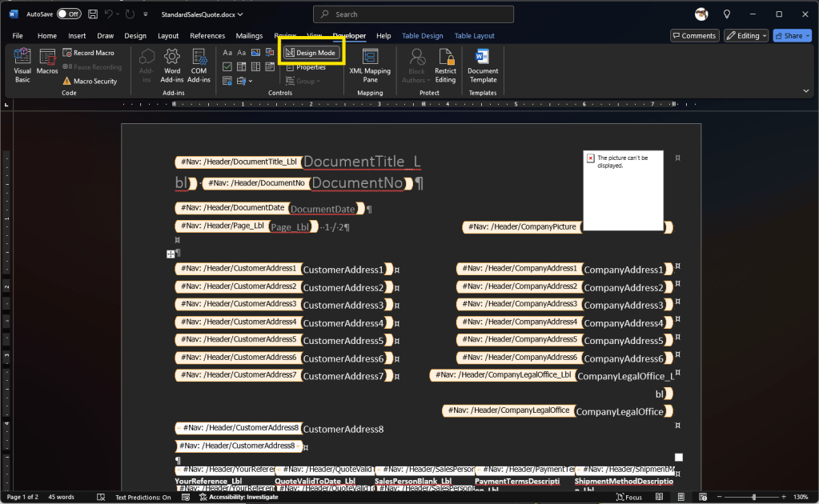819x504 pixels.
Task: Click the zoom slider in status bar
Action: point(753,497)
